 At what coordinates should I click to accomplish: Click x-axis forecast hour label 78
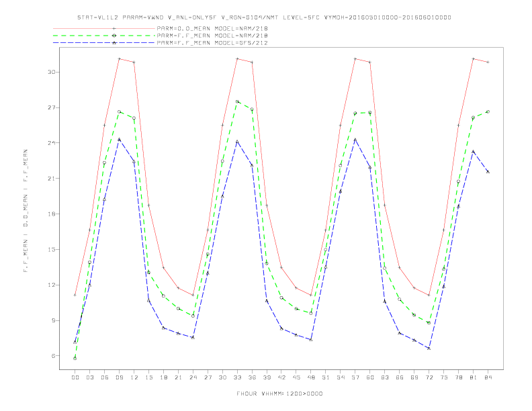(459, 377)
